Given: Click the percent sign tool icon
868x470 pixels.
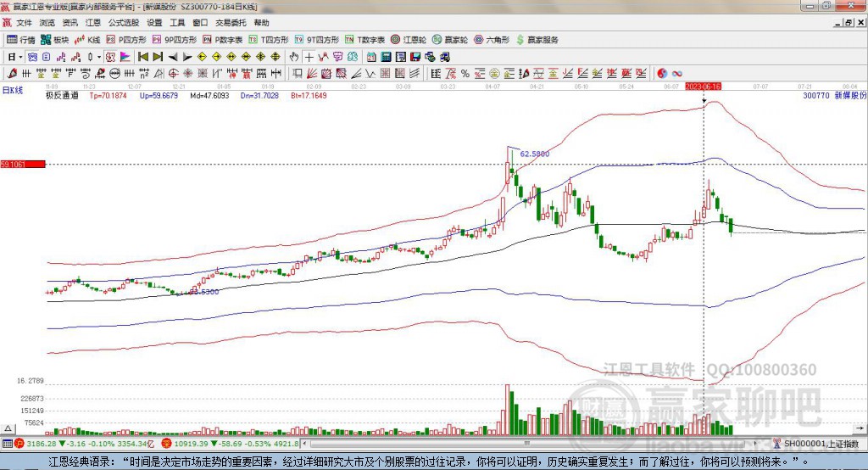Looking at the screenshot, I should tap(465, 73).
